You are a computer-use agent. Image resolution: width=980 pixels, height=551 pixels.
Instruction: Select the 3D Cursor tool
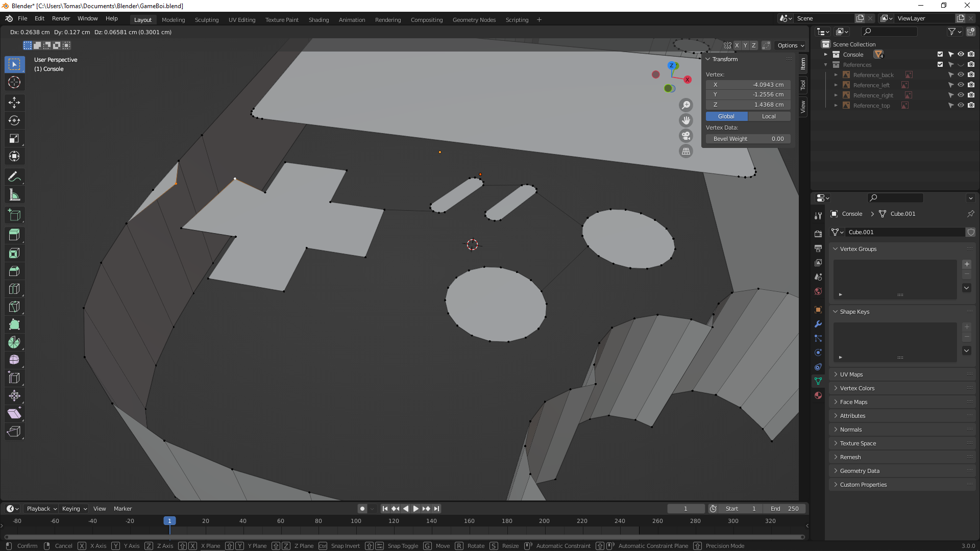(14, 82)
